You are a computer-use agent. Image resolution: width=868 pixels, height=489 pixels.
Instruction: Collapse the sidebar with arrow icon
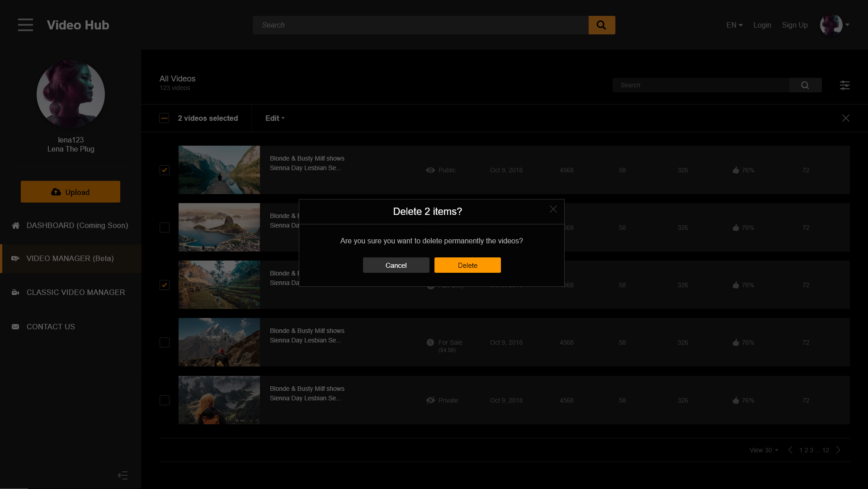(123, 475)
